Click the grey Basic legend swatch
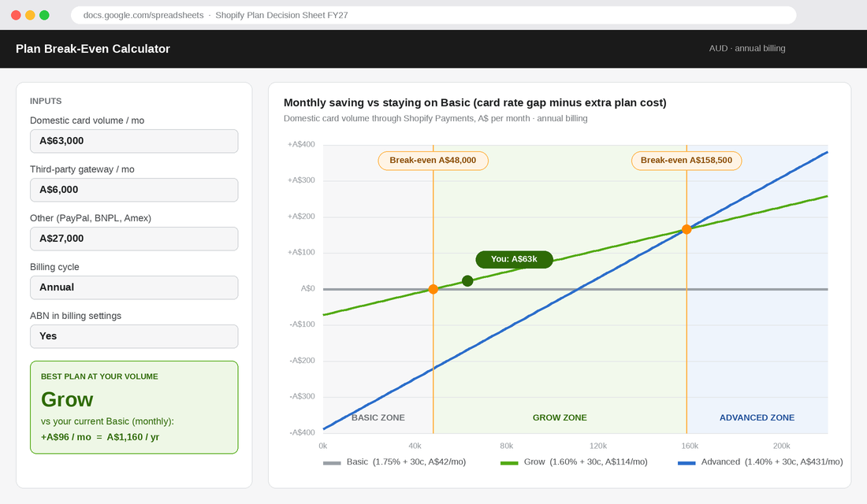Screen dimensions: 867x504 [332, 462]
